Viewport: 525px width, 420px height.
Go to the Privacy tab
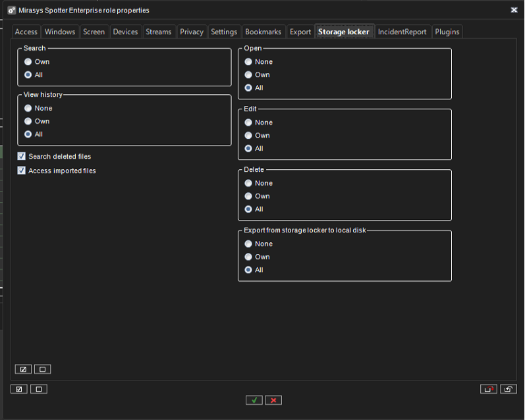coord(192,32)
